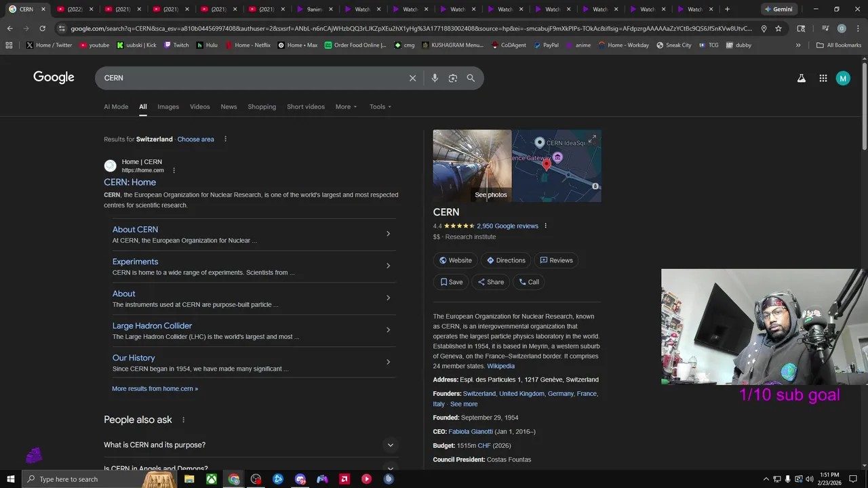868x488 pixels.
Task: Open the Xbox app in the taskbar
Action: pos(212,479)
